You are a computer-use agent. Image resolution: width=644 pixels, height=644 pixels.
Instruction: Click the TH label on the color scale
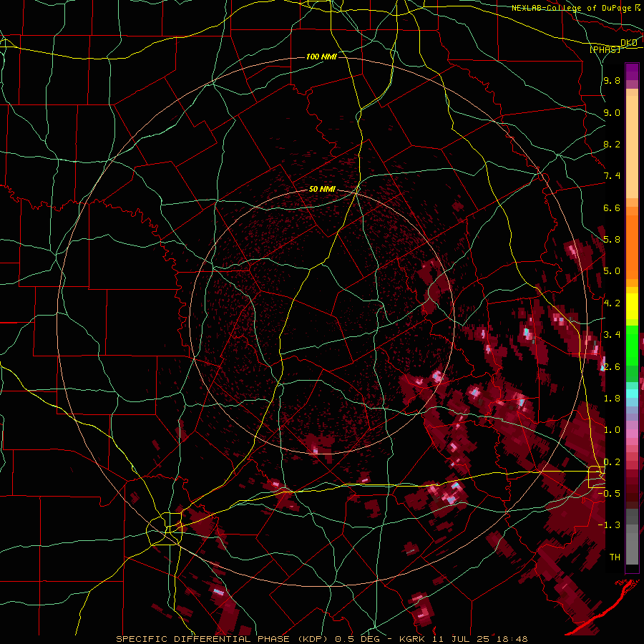[615, 557]
